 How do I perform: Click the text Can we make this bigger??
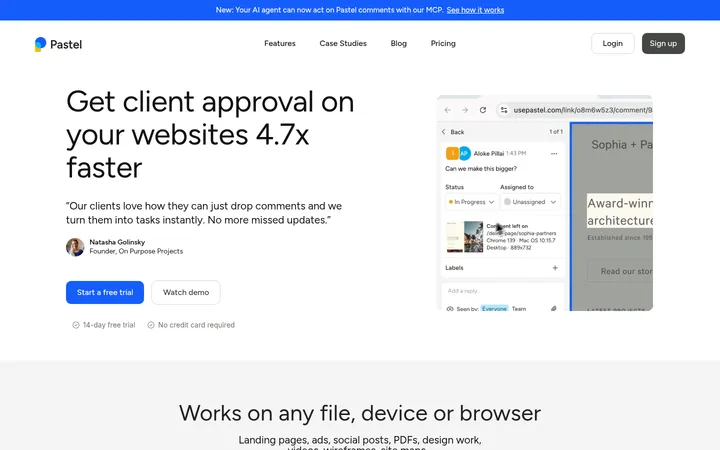(481, 169)
